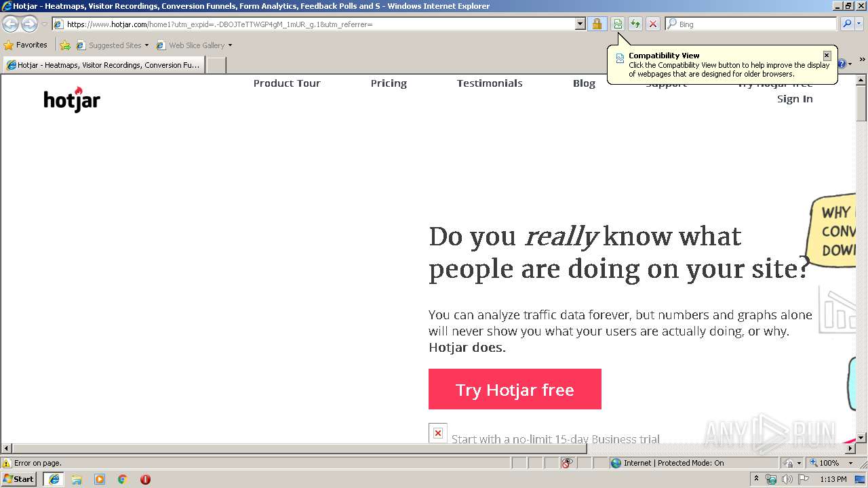Click the horizontal scrollbar left arrow

pyautogui.click(x=6, y=449)
